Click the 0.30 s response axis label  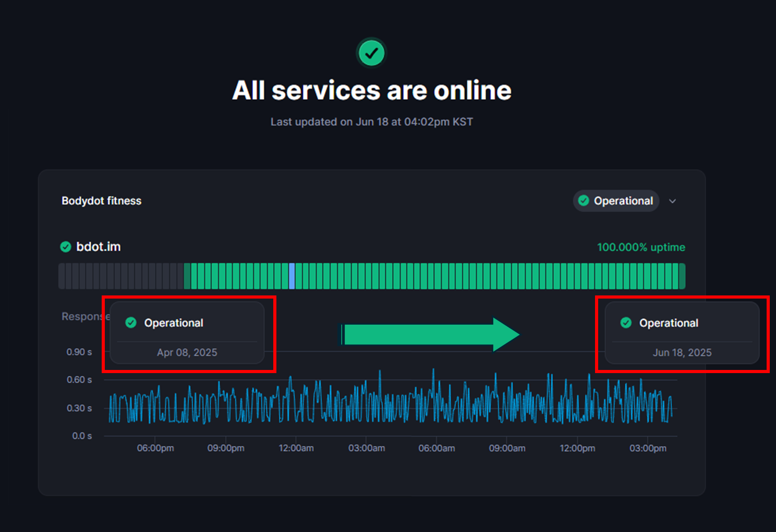79,407
